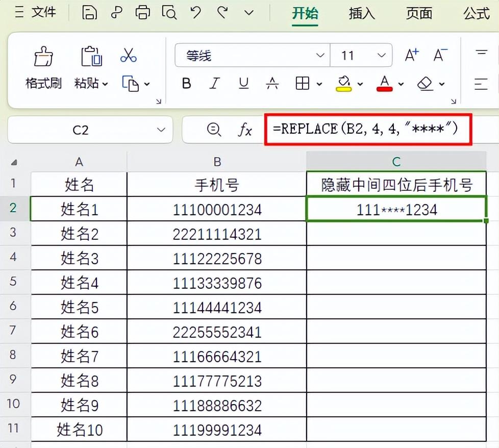The height and width of the screenshot is (448, 499).
Task: Click the cell 22211114321
Action: [217, 233]
